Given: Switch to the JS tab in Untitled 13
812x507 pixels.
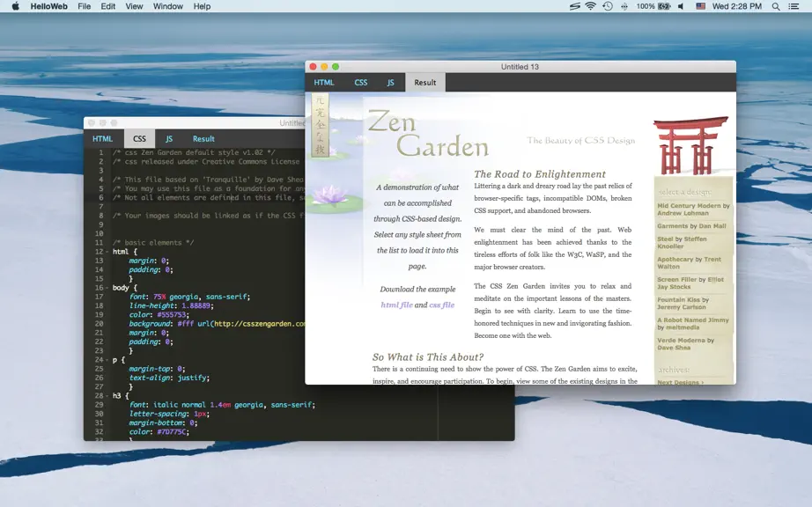Looking at the screenshot, I should pyautogui.click(x=390, y=82).
